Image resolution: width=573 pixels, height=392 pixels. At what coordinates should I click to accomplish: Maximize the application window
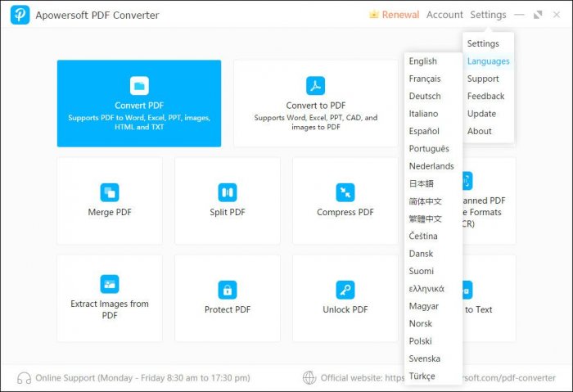(538, 15)
